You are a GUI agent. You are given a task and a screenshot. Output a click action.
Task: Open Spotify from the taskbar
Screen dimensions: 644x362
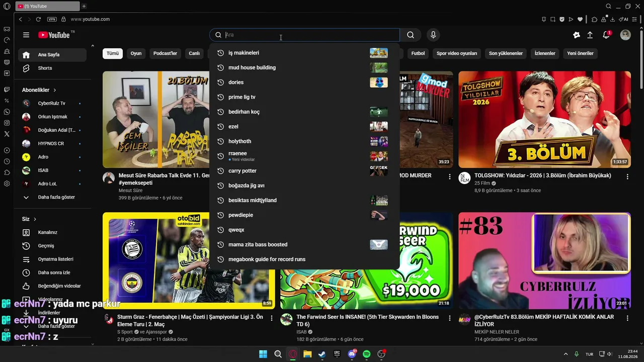367,354
